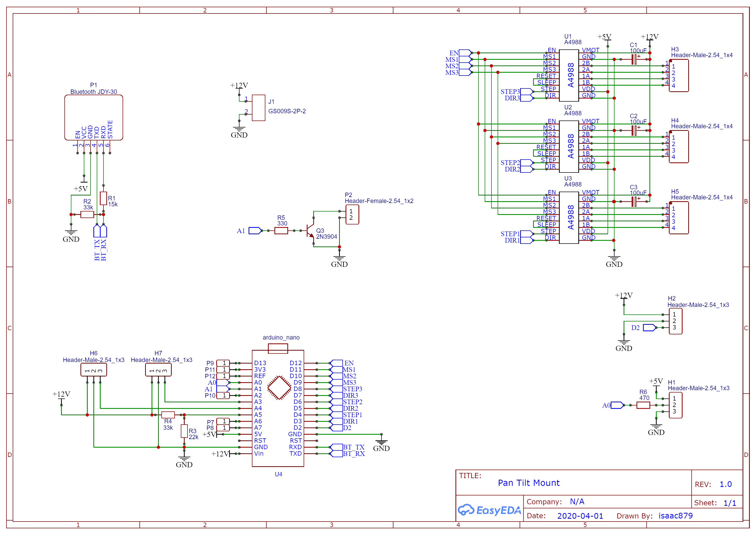
Task: Click the MS1 net port at top left of U1
Action: pos(466,59)
